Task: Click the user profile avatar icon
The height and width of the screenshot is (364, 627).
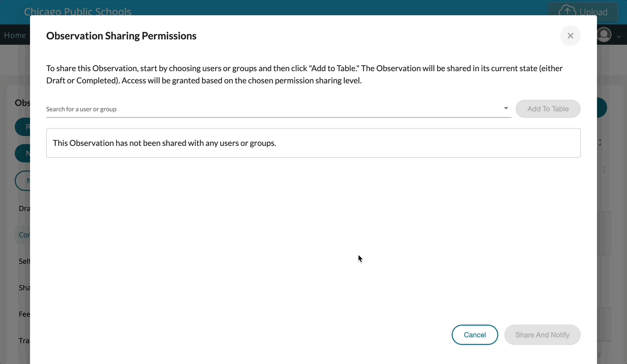Action: (604, 35)
